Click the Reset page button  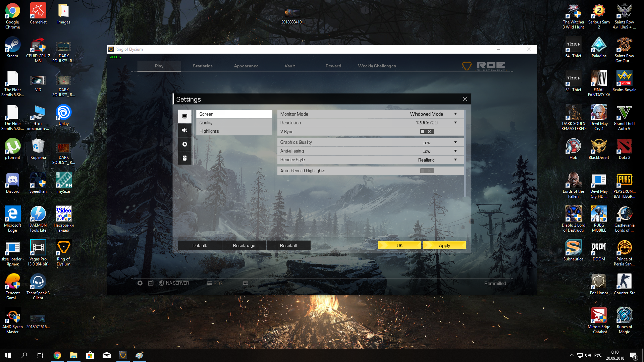point(244,245)
